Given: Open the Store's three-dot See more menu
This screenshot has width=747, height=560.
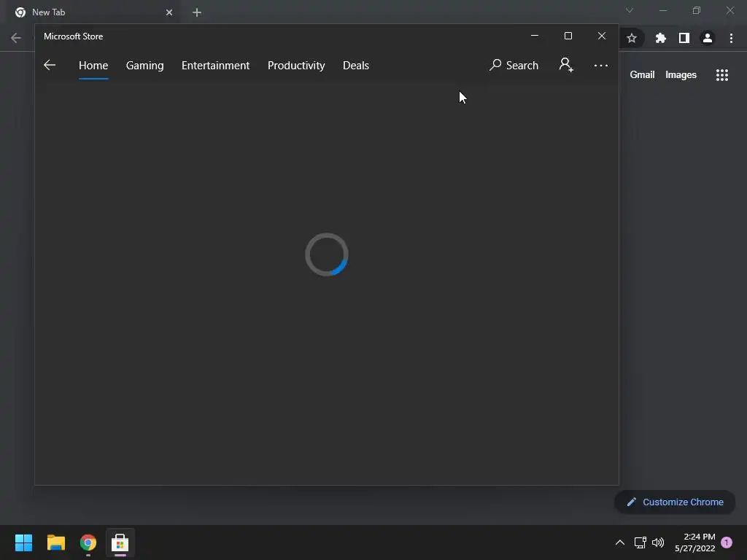Looking at the screenshot, I should [601, 65].
